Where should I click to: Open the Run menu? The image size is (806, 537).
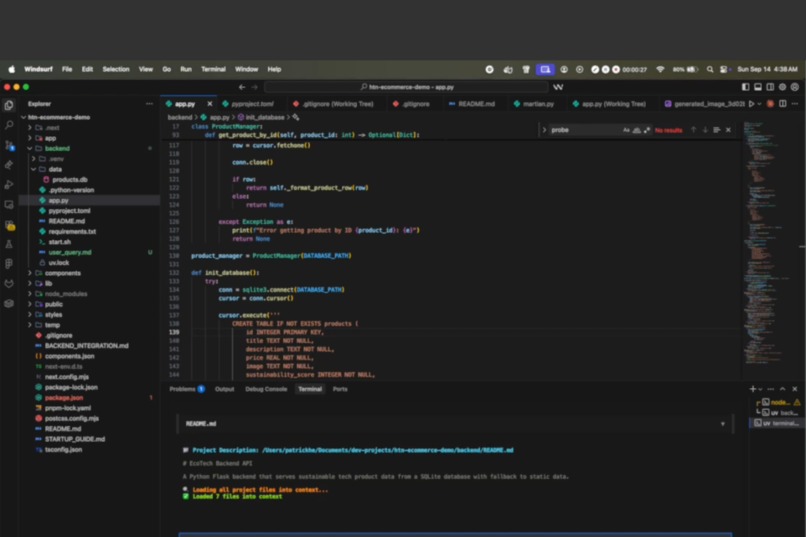186,69
